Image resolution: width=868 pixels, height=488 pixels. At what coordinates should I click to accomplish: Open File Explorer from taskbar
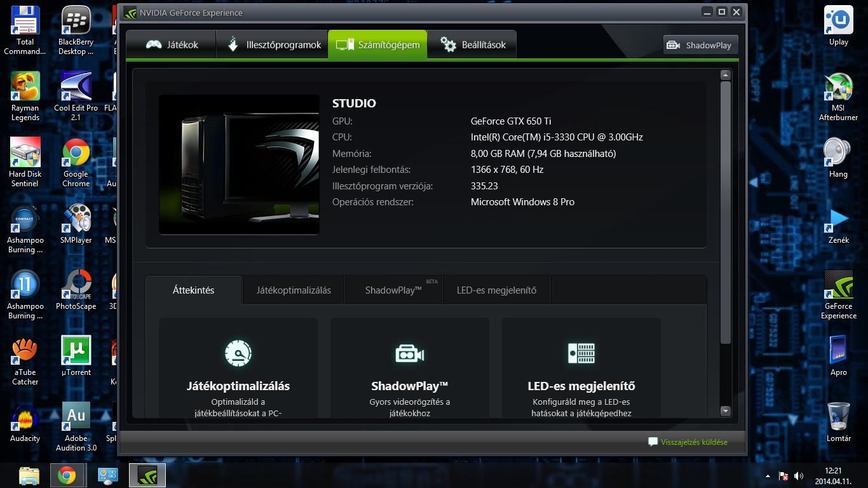click(30, 475)
